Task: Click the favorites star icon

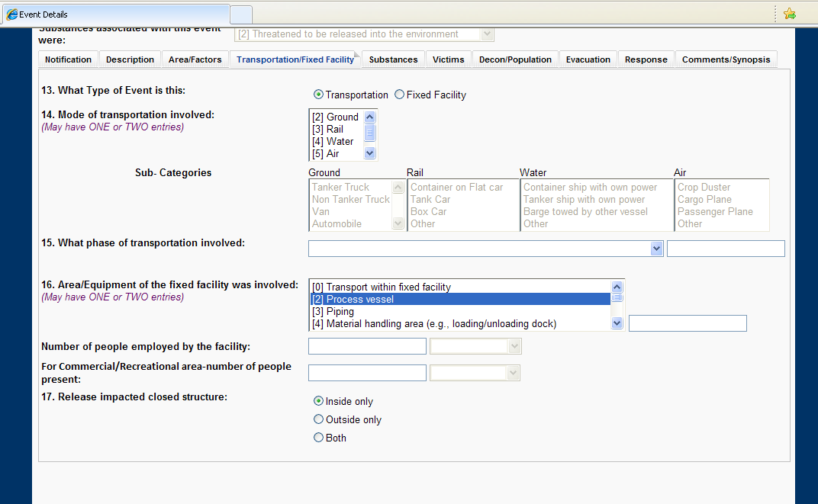Action: point(790,14)
